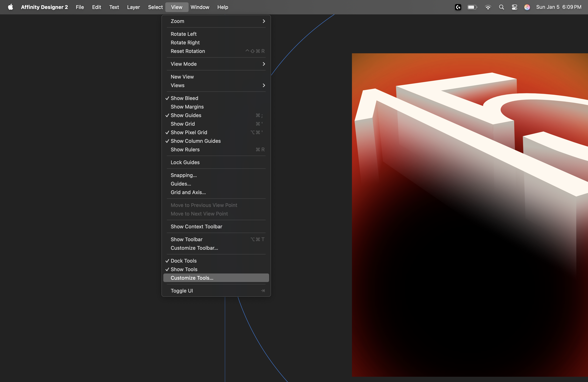Toggle Show Pixel Grid off
Image resolution: width=588 pixels, height=382 pixels.
click(189, 132)
